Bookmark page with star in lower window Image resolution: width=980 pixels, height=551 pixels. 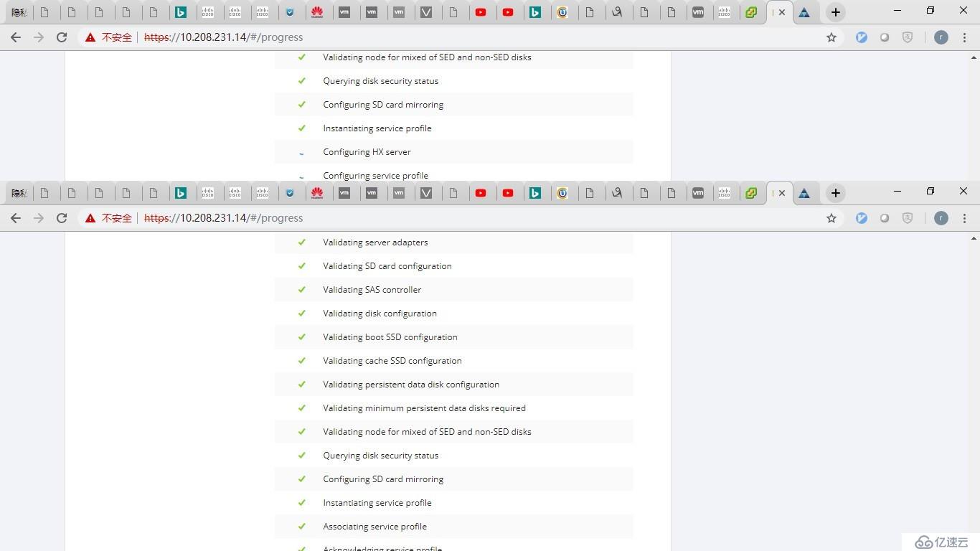point(831,218)
